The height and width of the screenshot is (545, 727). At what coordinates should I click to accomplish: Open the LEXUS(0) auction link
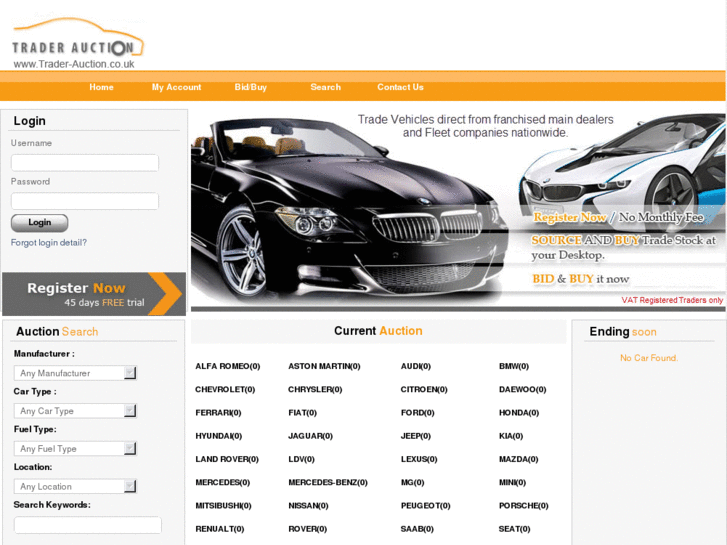tap(419, 459)
